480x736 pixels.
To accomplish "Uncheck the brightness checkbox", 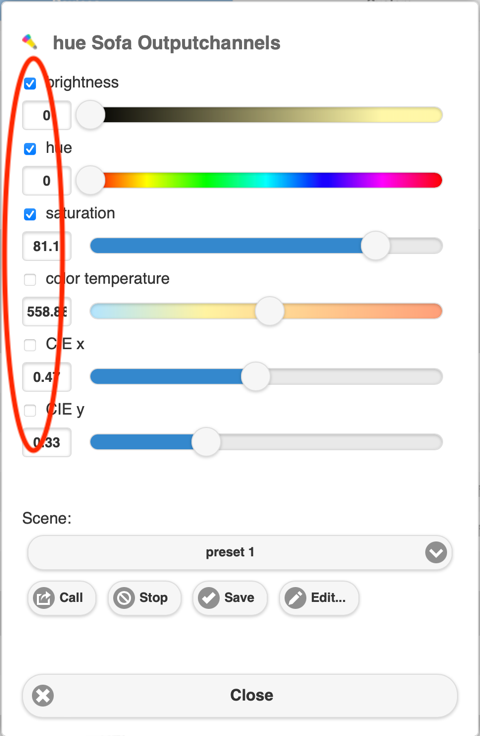I will (30, 84).
